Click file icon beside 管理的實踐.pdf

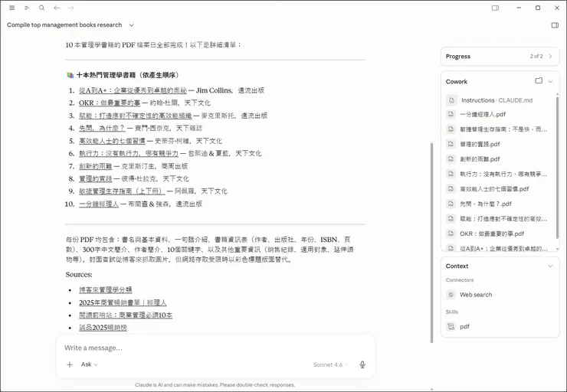pos(451,144)
